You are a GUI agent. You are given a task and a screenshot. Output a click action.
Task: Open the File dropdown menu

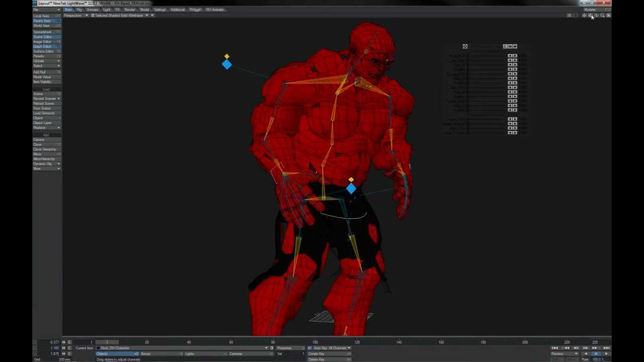47,10
